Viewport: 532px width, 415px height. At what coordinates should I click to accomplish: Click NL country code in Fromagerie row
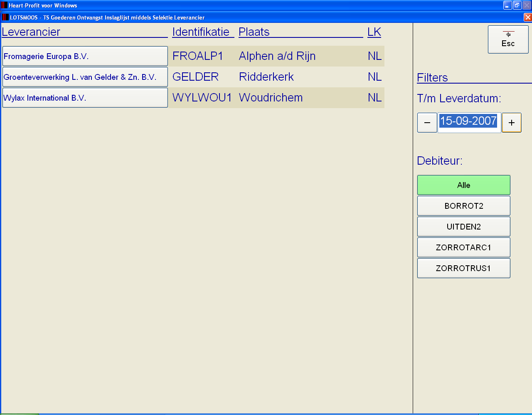(374, 56)
